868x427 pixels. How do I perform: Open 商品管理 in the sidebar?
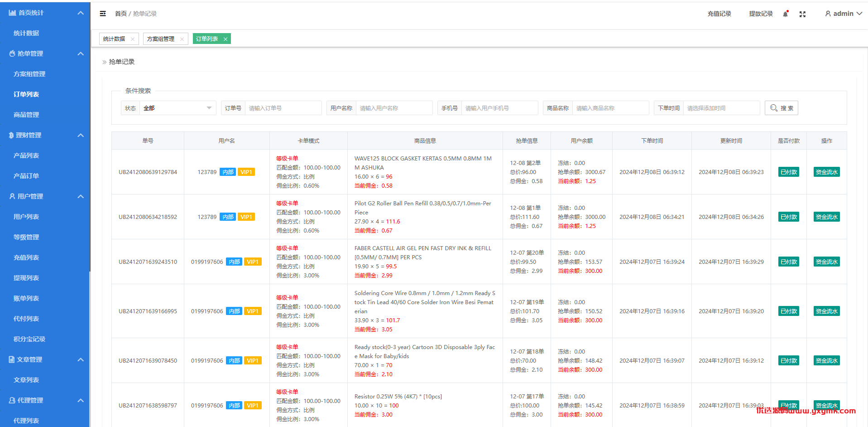pyautogui.click(x=26, y=115)
